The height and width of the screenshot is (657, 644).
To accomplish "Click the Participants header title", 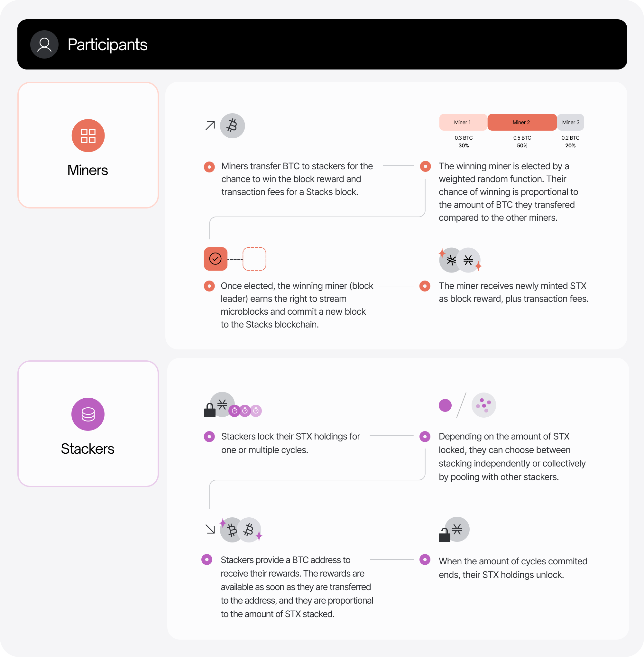I will point(107,45).
